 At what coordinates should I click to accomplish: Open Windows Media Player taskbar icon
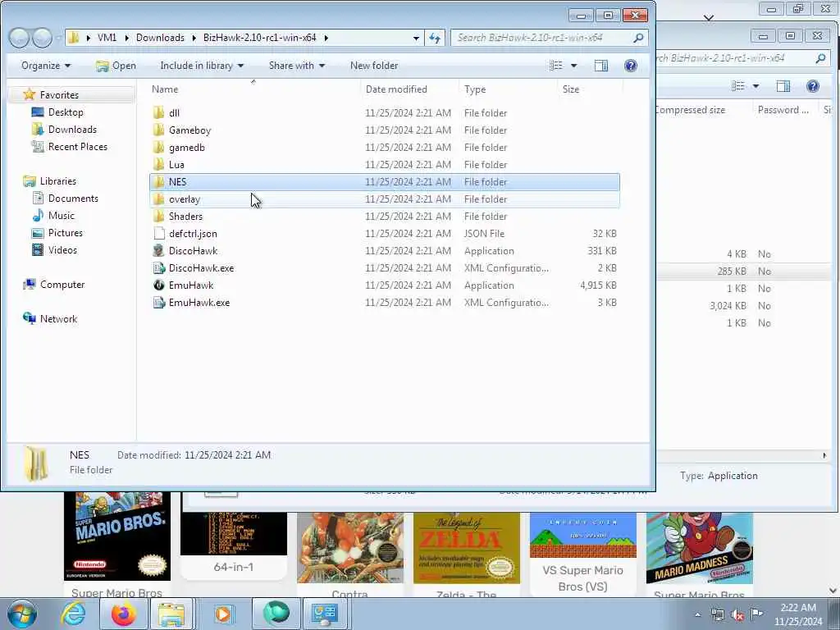coord(223,614)
